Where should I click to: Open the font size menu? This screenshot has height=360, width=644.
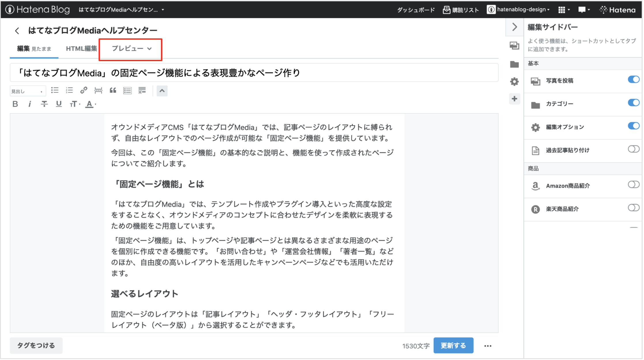coord(75,104)
